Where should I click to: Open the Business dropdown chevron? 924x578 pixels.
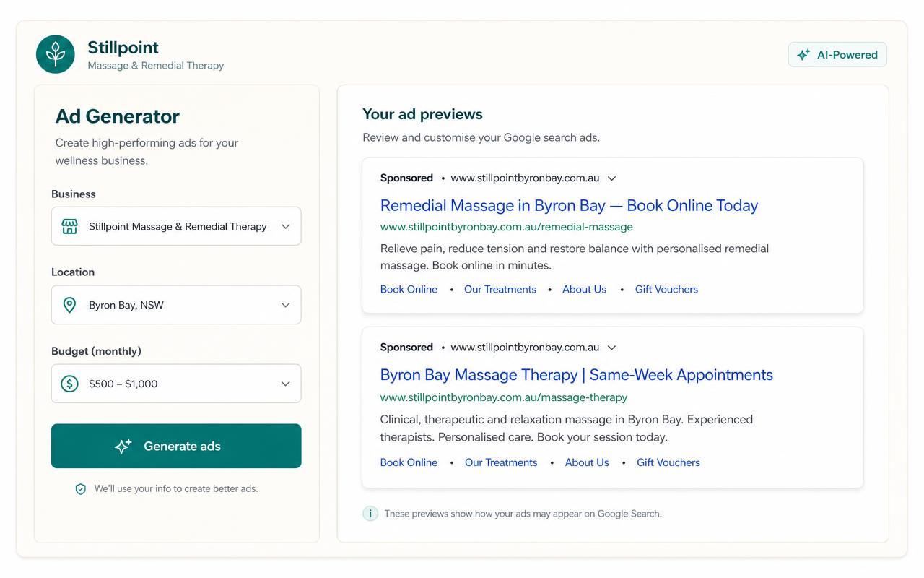tap(286, 226)
